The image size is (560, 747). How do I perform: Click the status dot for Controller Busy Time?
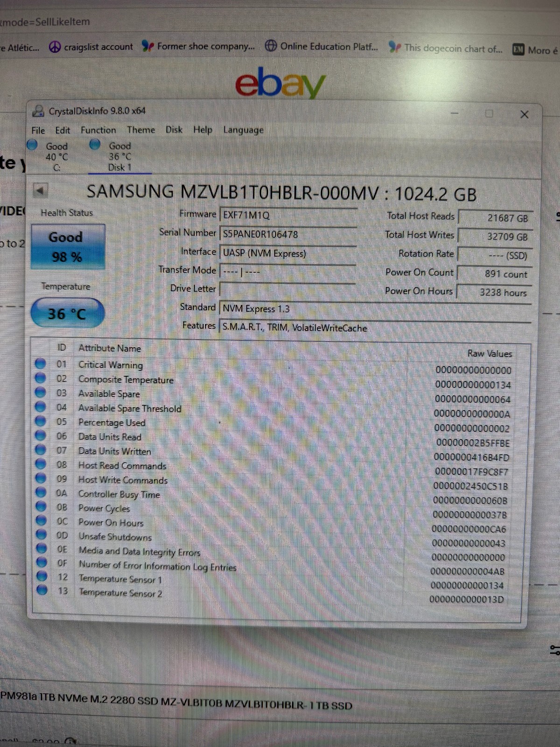coord(41,492)
